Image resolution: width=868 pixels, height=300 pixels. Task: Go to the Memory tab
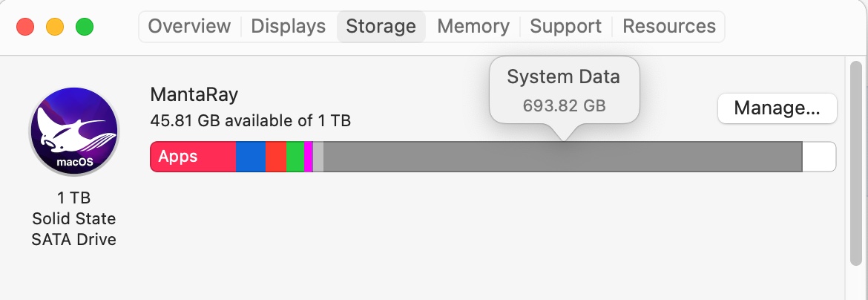[x=473, y=27]
